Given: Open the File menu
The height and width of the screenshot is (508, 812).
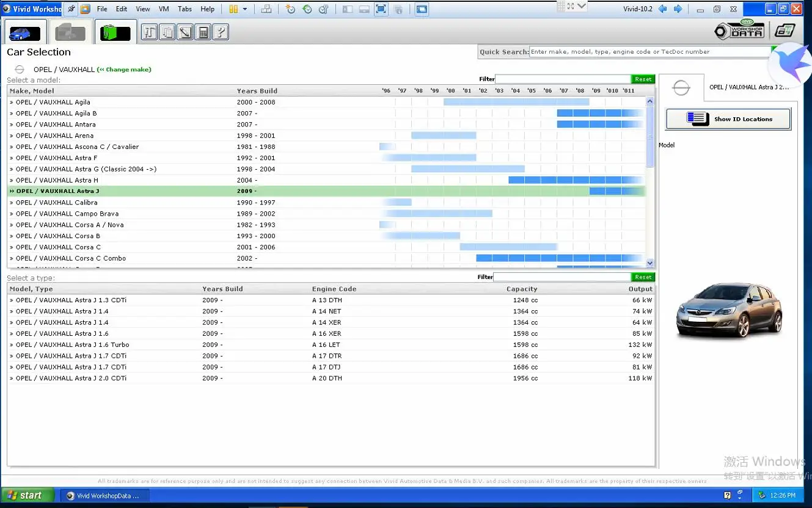Looking at the screenshot, I should (102, 9).
